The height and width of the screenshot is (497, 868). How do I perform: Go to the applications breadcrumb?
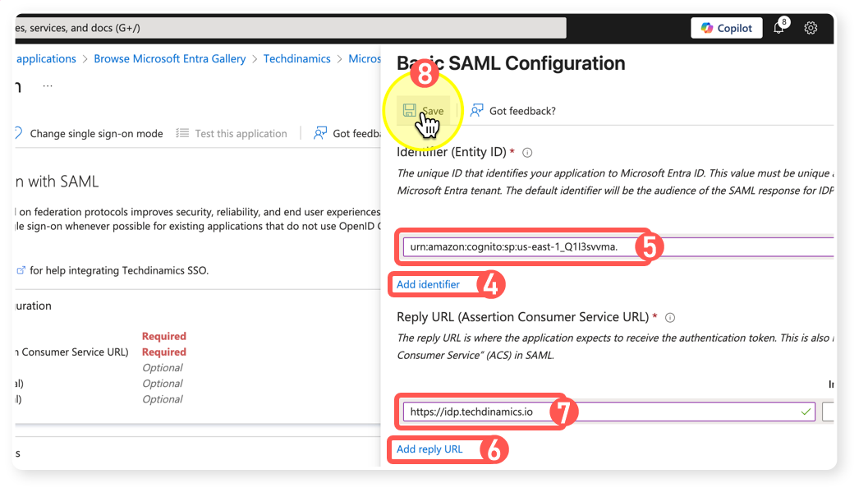point(46,58)
